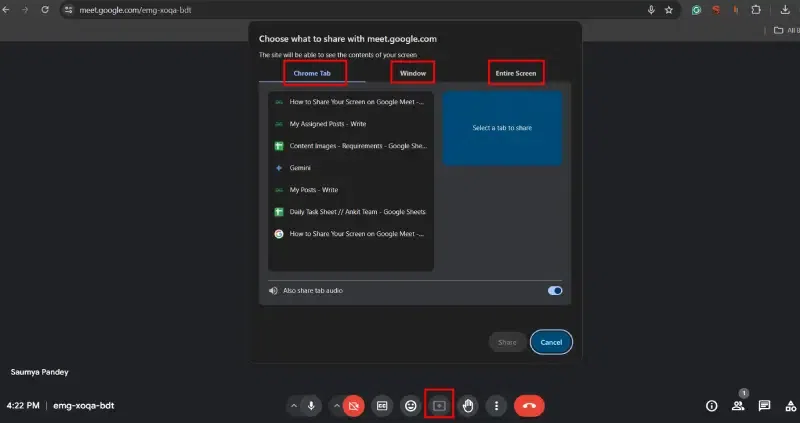
Task: Go forward using the browser forward arrow
Action: tap(25, 10)
